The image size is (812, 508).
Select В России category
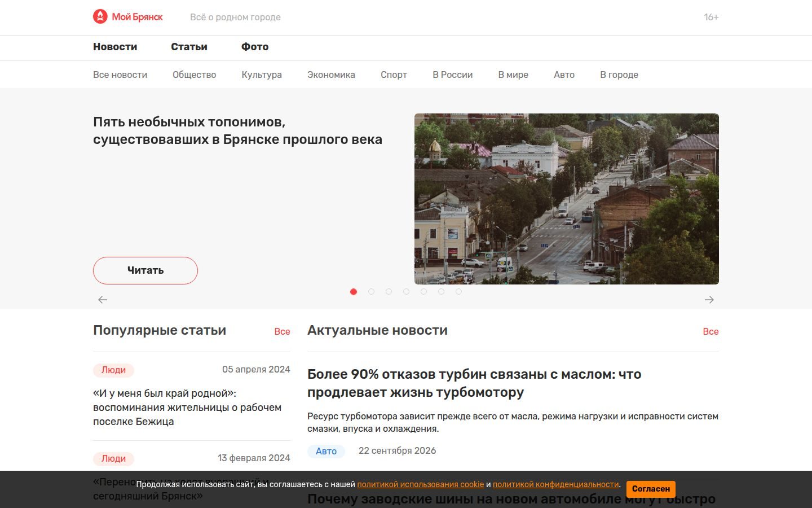(453, 75)
